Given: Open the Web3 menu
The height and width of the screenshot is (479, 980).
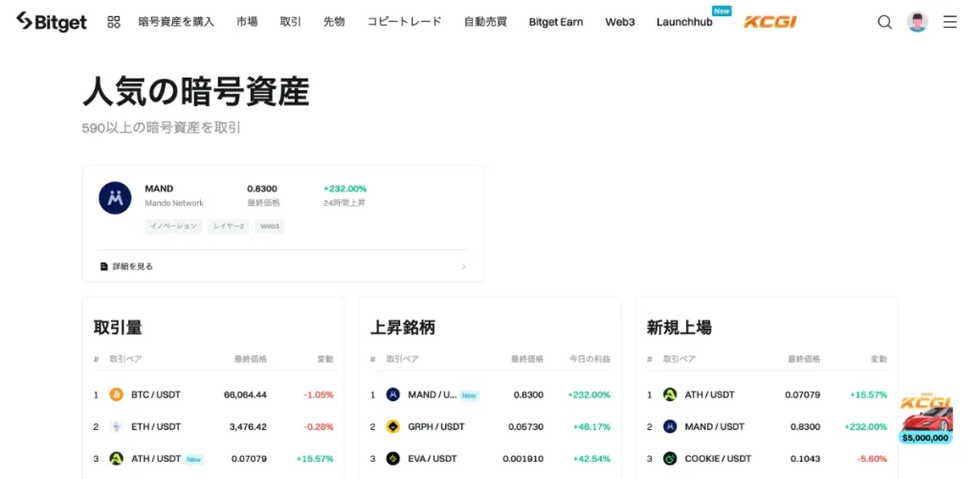Looking at the screenshot, I should pos(620,22).
